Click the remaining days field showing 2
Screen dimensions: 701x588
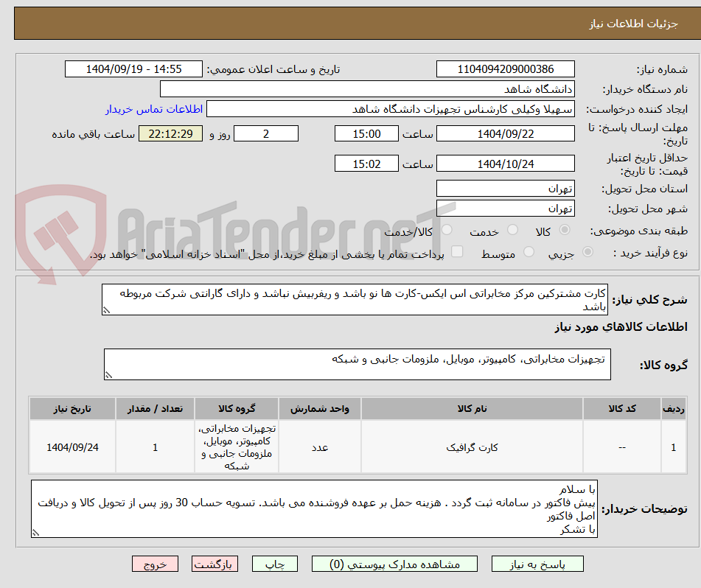266,133
